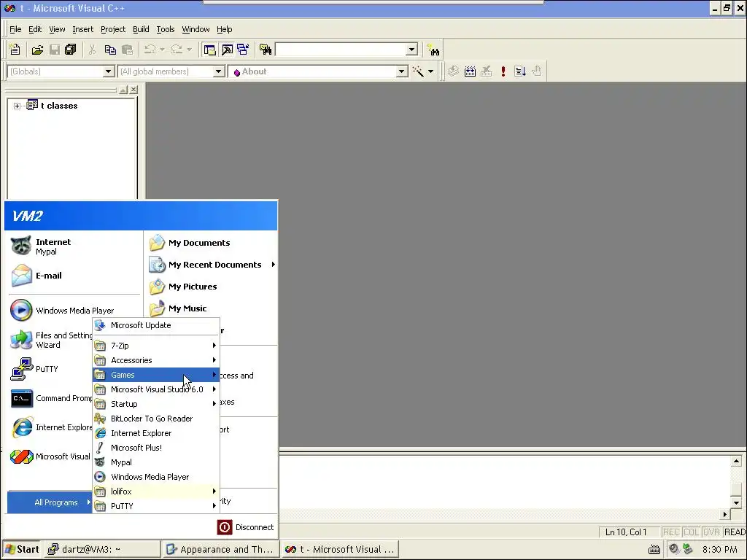Click the Compile icon in build toolbar

[x=453, y=71]
